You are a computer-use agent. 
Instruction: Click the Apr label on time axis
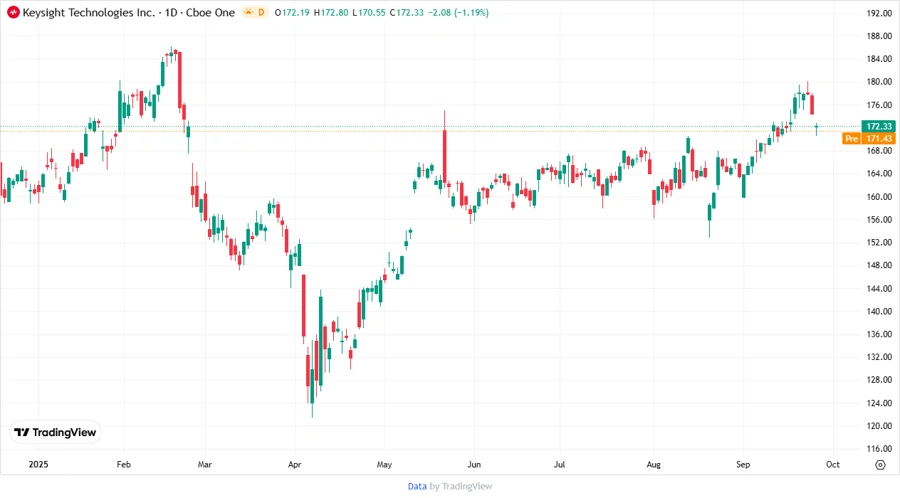click(294, 465)
